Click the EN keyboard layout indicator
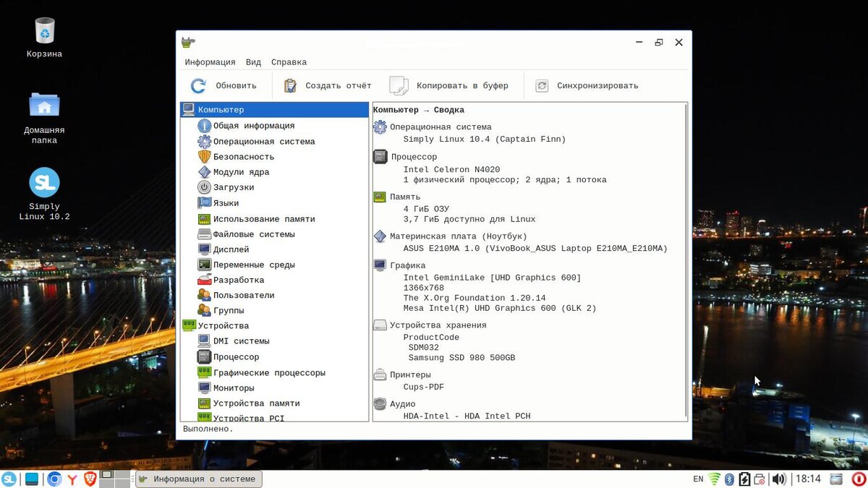 click(x=698, y=479)
